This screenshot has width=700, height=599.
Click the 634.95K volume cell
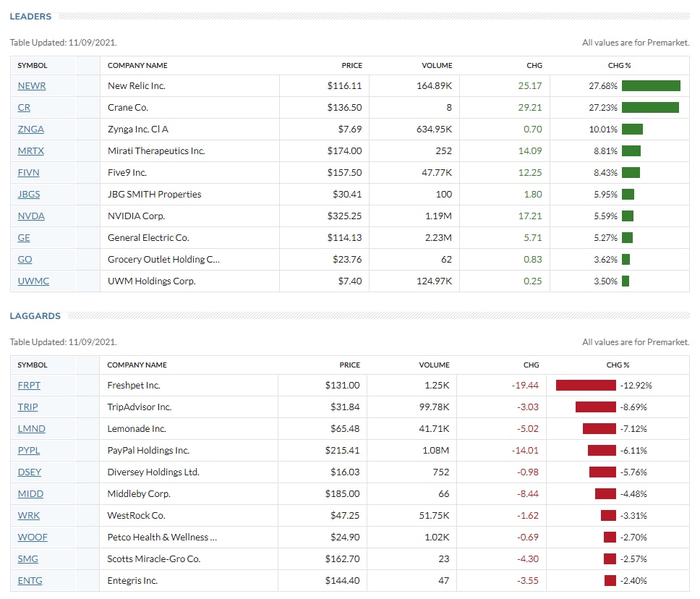coord(434,129)
